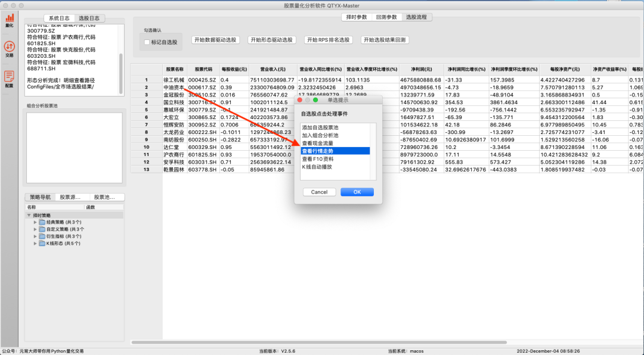Open the 量化 sidebar icon
This screenshot has width=644, height=355.
pos(9,20)
